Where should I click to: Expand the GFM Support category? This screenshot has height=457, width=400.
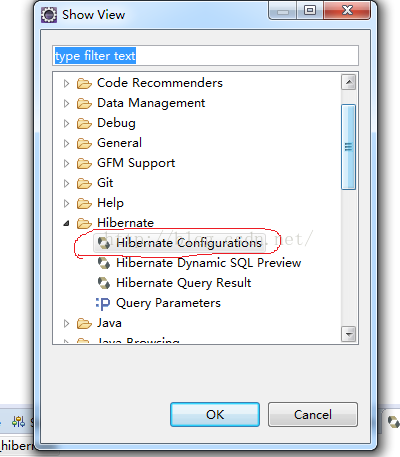click(x=66, y=163)
